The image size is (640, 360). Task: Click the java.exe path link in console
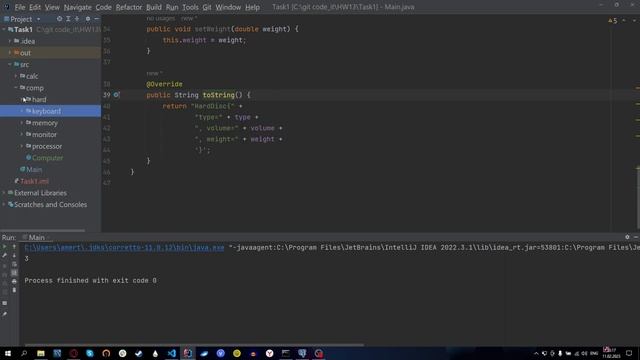[124, 248]
